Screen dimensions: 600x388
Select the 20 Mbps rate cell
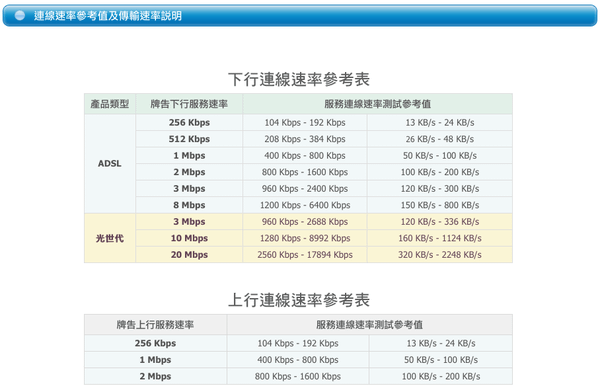point(189,254)
